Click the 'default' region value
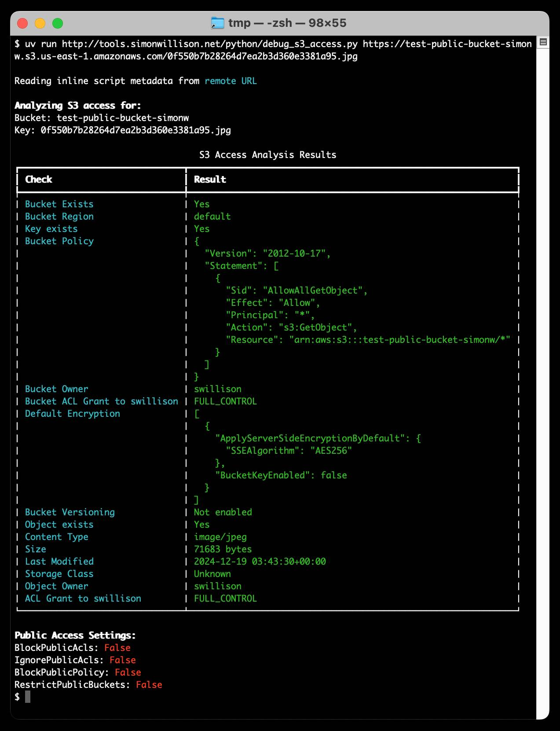This screenshot has height=731, width=560. pyautogui.click(x=212, y=217)
